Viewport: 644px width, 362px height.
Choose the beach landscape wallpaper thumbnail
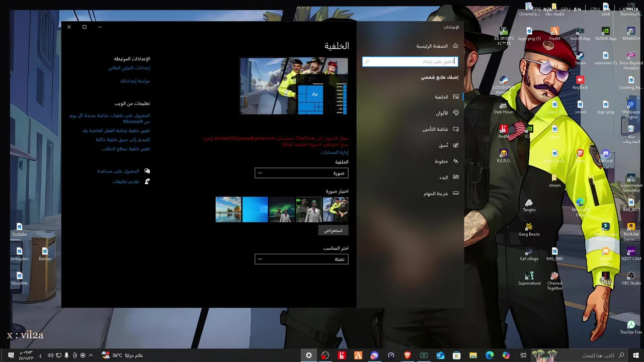pos(228,209)
